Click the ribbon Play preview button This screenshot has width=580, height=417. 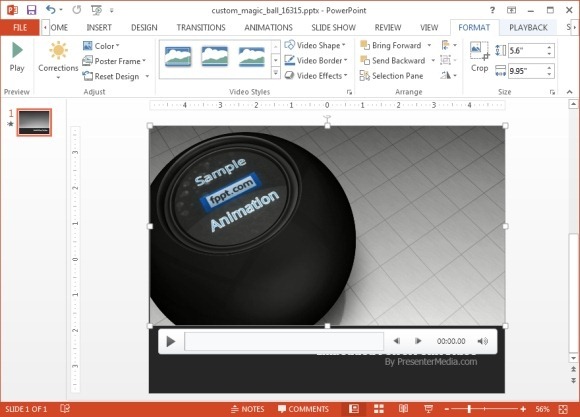tap(17, 57)
